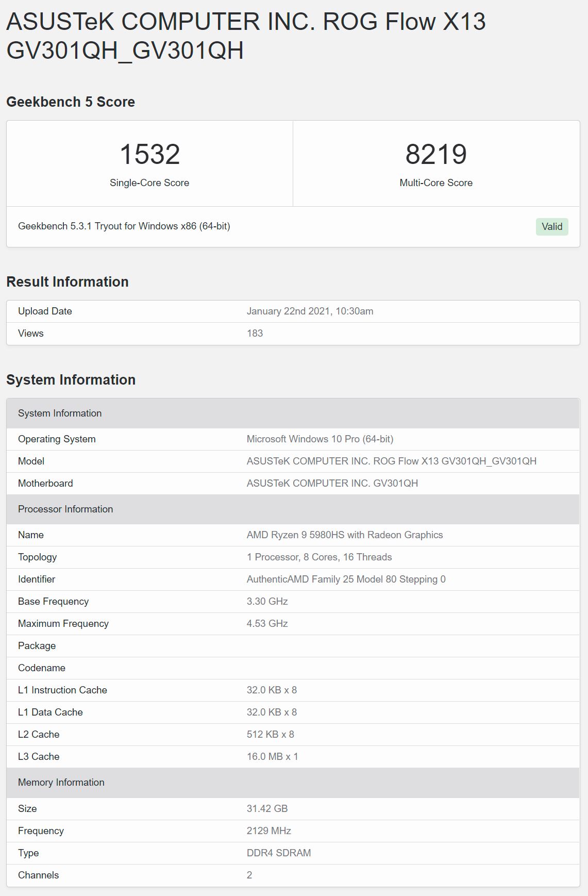The image size is (588, 896).
Task: Click the Topology label
Action: (x=38, y=557)
